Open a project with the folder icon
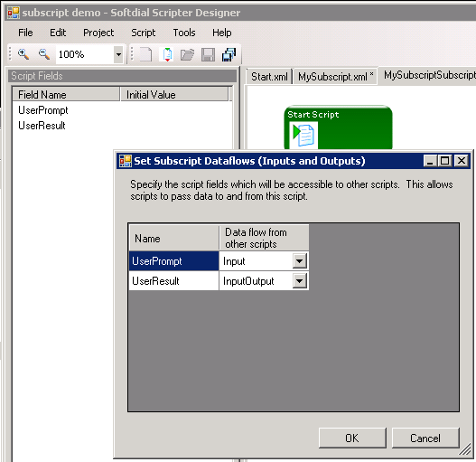The image size is (476, 462). point(187,55)
